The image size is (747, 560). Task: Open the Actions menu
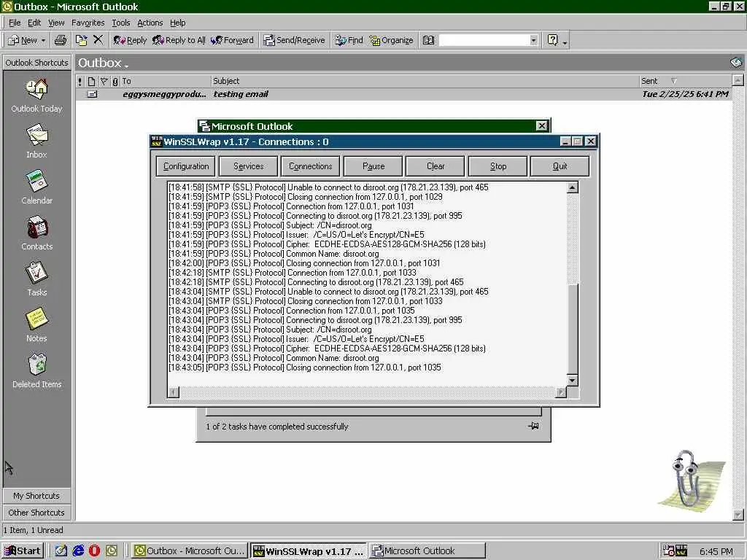(x=150, y=23)
